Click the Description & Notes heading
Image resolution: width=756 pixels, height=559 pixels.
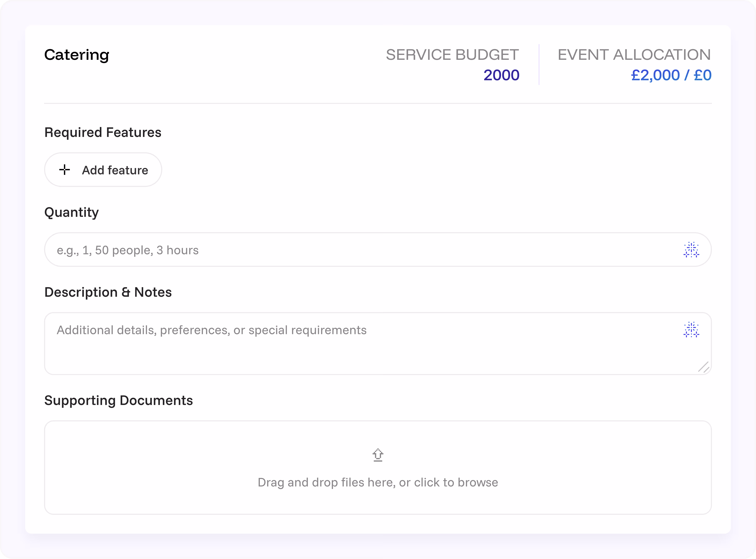(108, 292)
